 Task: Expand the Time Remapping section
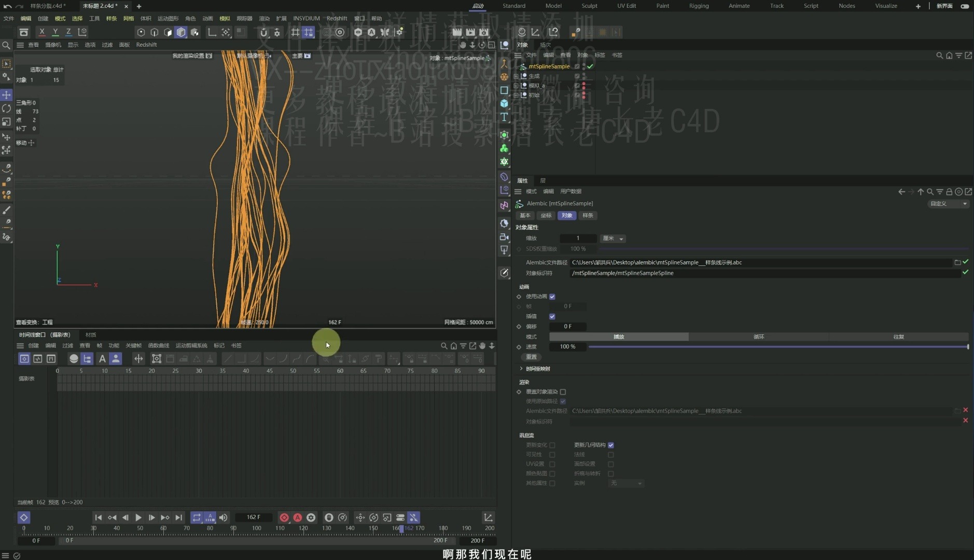click(521, 369)
